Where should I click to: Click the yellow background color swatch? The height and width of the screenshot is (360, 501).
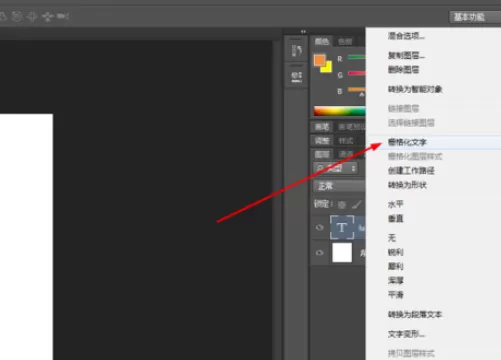click(328, 68)
